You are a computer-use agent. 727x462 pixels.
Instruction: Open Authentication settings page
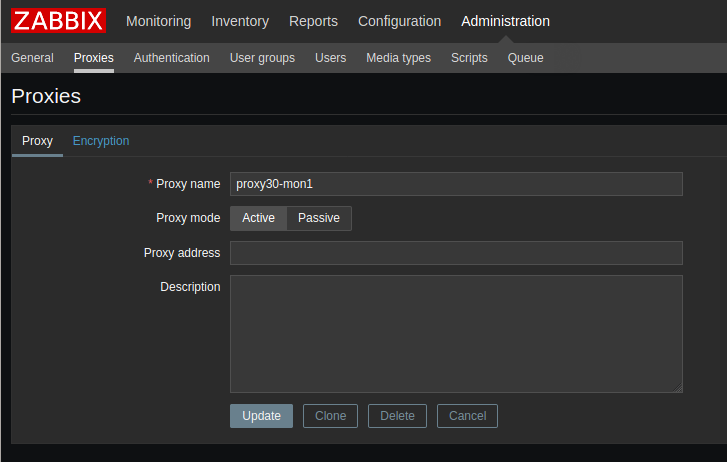[171, 58]
